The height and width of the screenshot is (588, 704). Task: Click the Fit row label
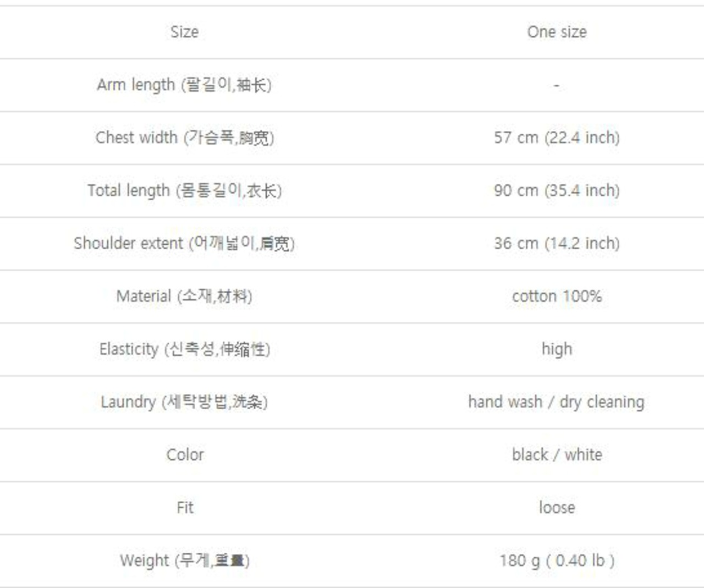click(185, 507)
